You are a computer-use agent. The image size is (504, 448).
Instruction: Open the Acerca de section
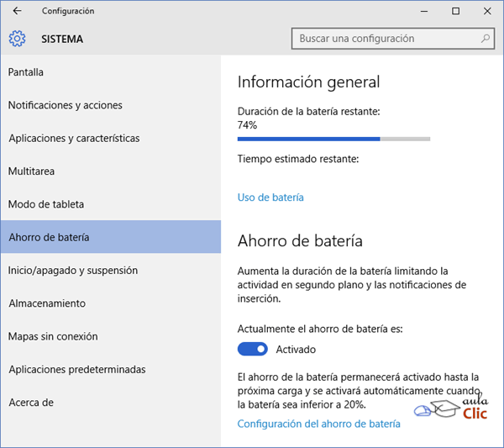(31, 403)
